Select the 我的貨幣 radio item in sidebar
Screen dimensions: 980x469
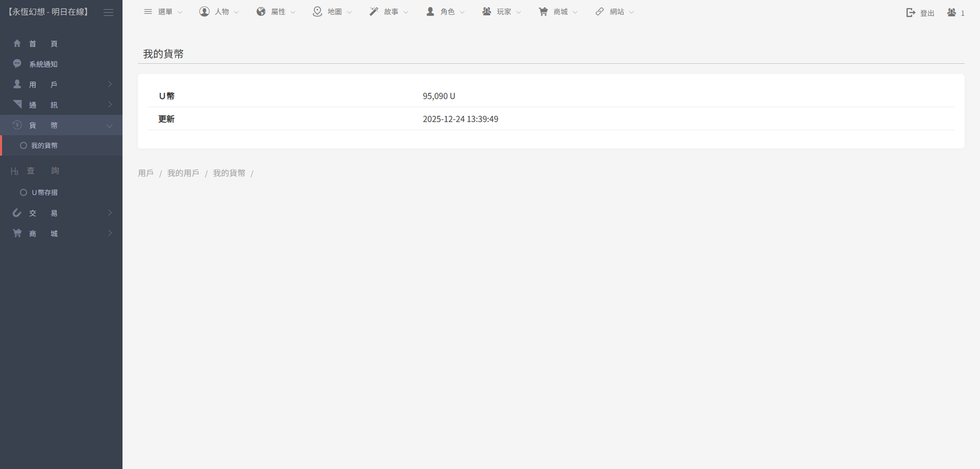click(x=23, y=146)
